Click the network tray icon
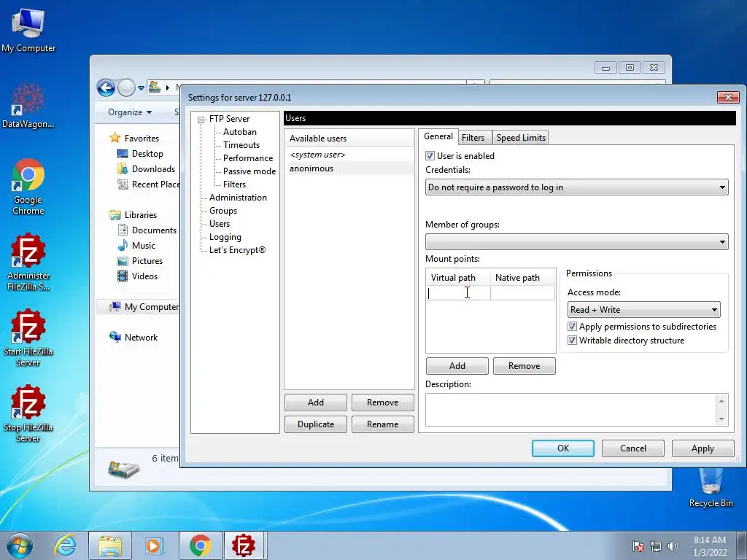This screenshot has height=560, width=747. (656, 546)
